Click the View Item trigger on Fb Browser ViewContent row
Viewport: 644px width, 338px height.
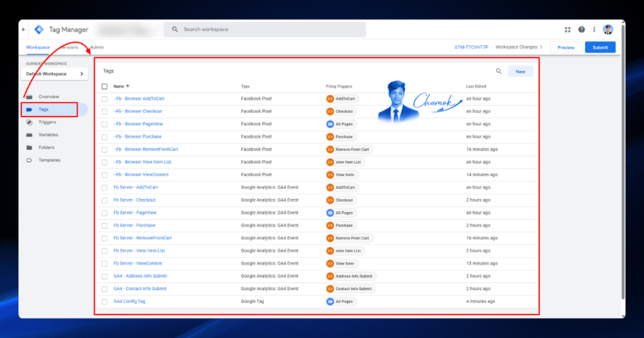click(341, 175)
